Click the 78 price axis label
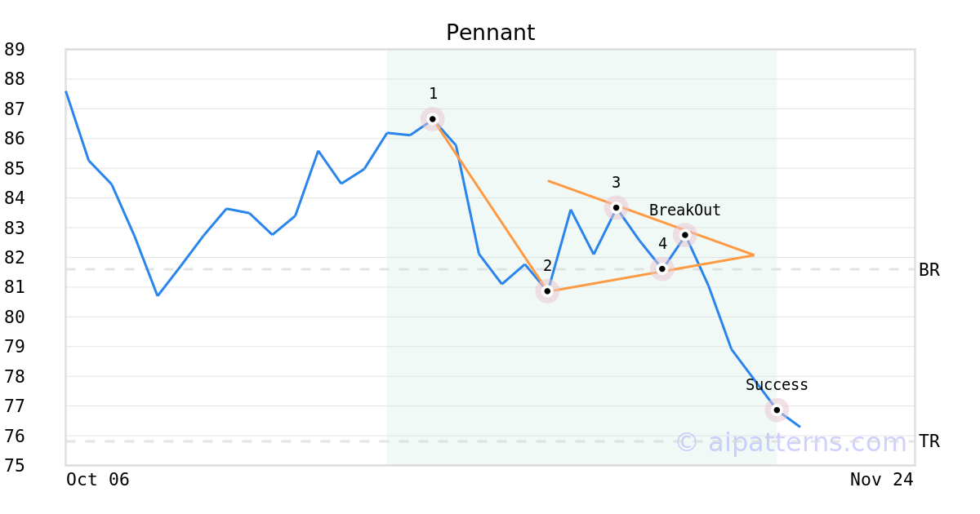 15,377
